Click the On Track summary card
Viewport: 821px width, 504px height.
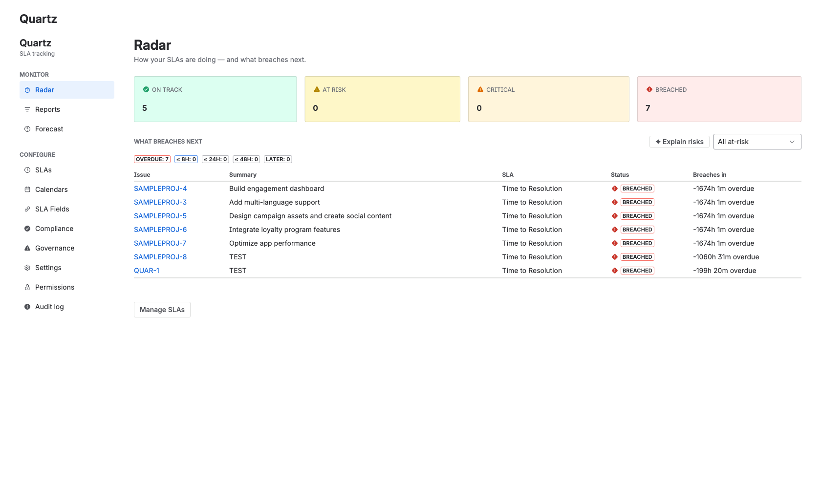[216, 99]
